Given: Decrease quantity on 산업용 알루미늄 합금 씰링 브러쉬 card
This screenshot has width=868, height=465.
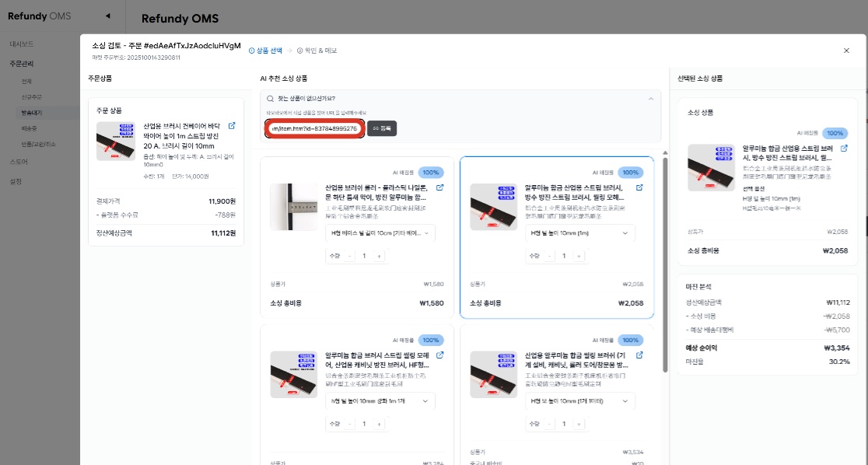Looking at the screenshot, I should click(549, 424).
